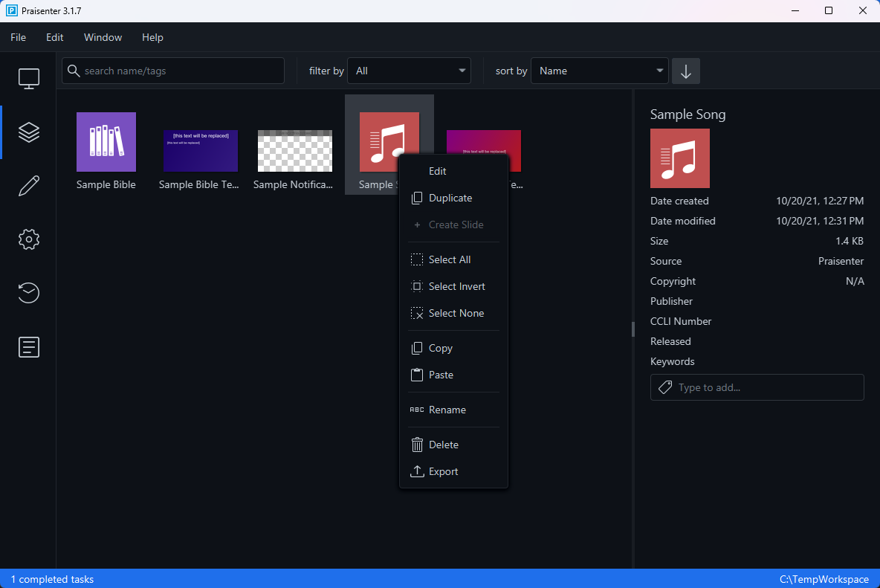Image resolution: width=880 pixels, height=588 pixels.
Task: Click Export in the context menu
Action: [x=444, y=472]
